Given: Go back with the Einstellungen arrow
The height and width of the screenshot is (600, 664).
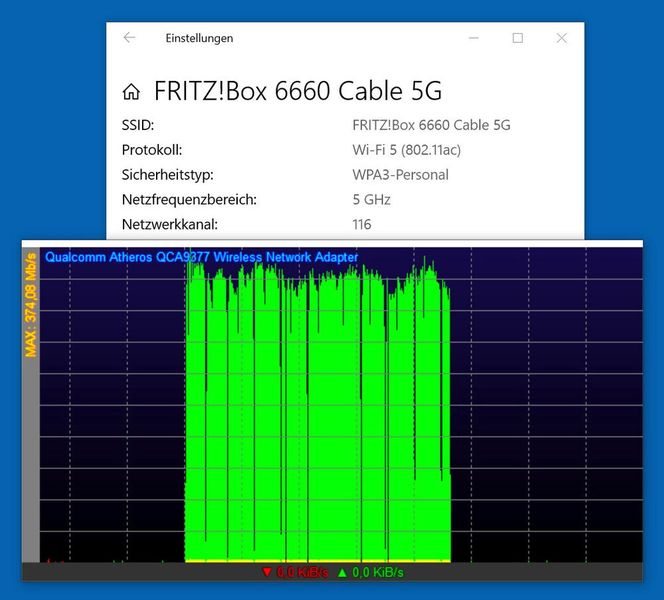Looking at the screenshot, I should click(x=129, y=38).
